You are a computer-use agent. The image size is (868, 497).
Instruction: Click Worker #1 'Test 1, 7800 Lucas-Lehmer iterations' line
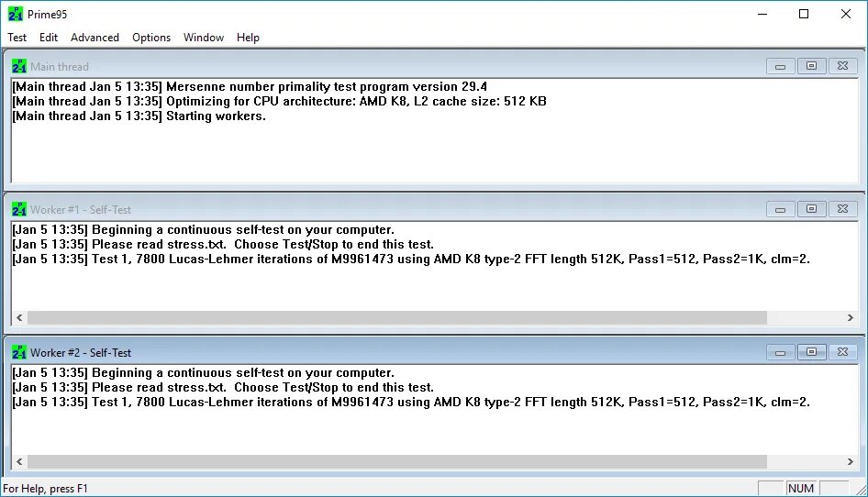click(411, 259)
